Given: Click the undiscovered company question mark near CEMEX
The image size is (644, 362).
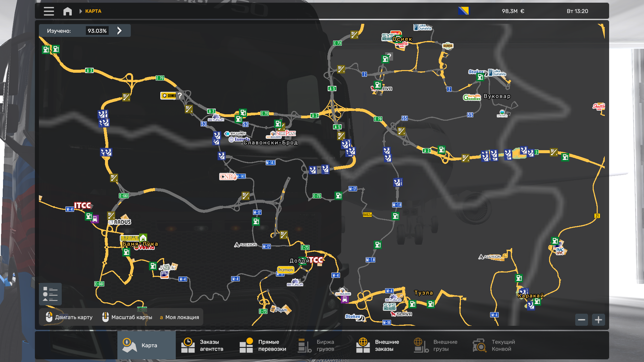Looking at the screenshot, I should pos(180,96).
